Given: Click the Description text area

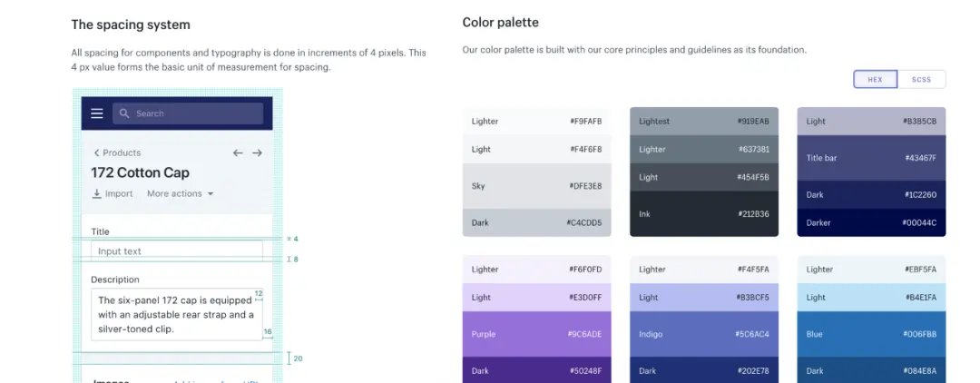Looking at the screenshot, I should point(177,314).
